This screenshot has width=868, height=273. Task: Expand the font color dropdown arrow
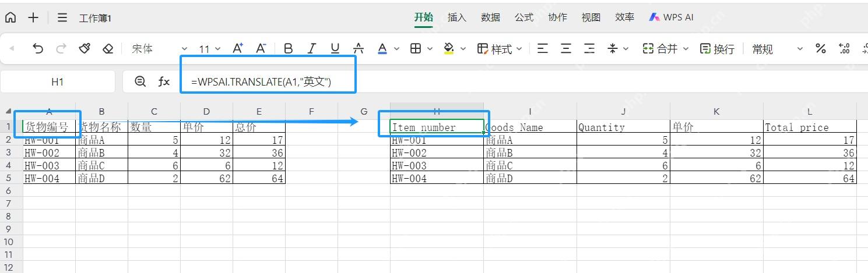coord(397,49)
